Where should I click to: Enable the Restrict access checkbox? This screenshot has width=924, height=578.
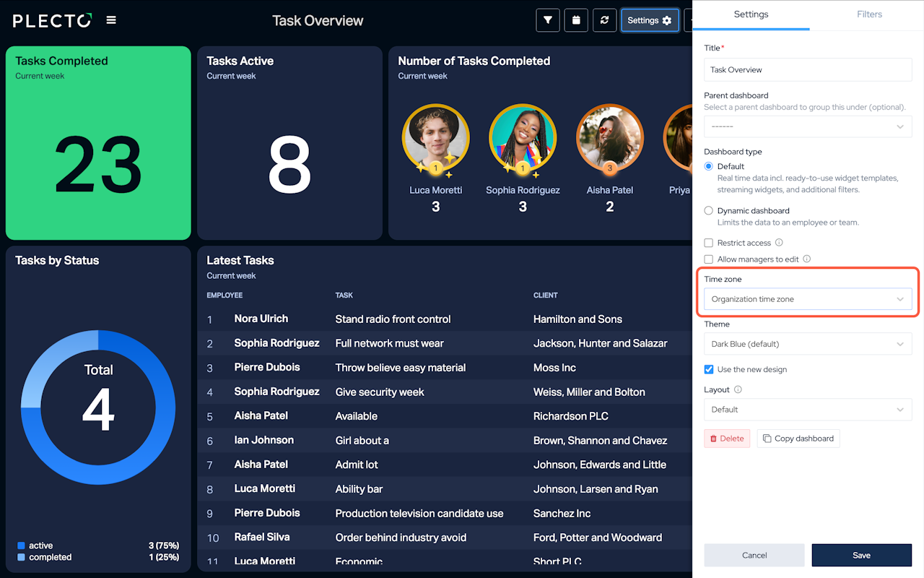[709, 243]
